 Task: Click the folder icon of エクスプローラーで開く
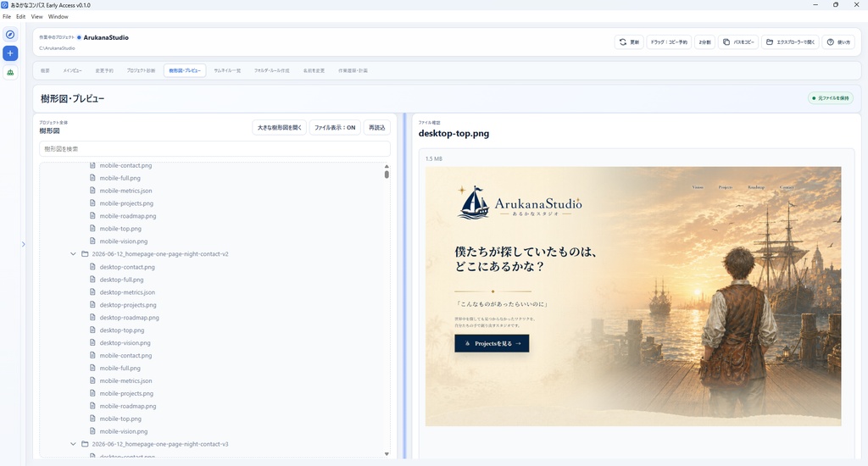(770, 42)
